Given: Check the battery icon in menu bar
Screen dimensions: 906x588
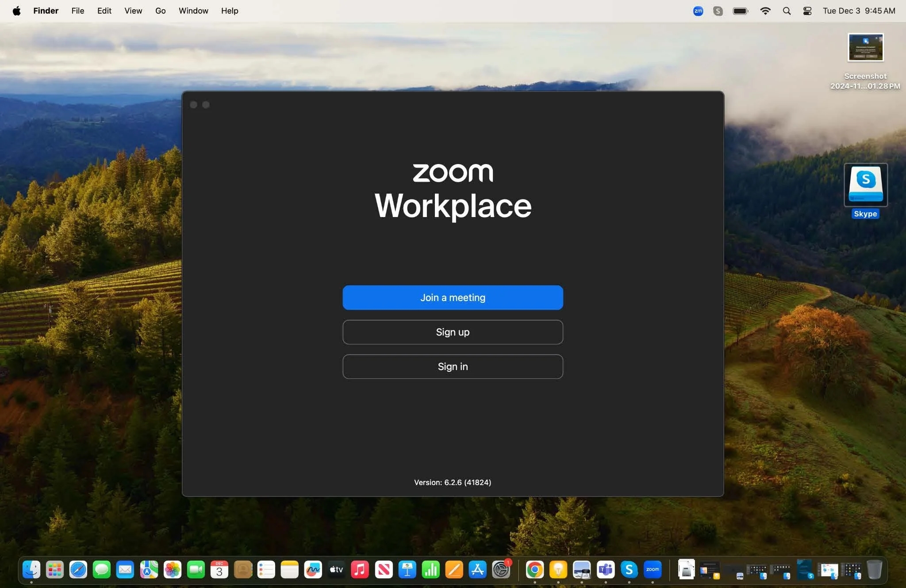Looking at the screenshot, I should 741,11.
